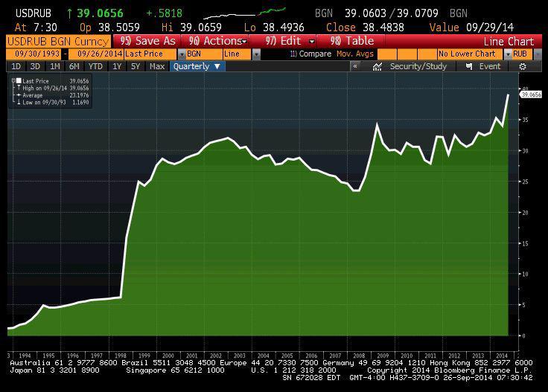The image size is (548, 392).
Task: Open the Quarterly periodicity dropdown
Action: (x=197, y=66)
